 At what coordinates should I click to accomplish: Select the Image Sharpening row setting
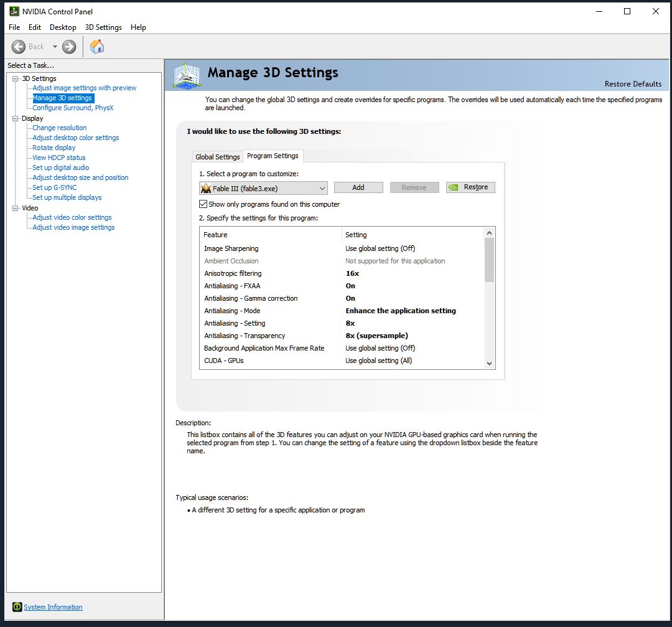pos(380,248)
